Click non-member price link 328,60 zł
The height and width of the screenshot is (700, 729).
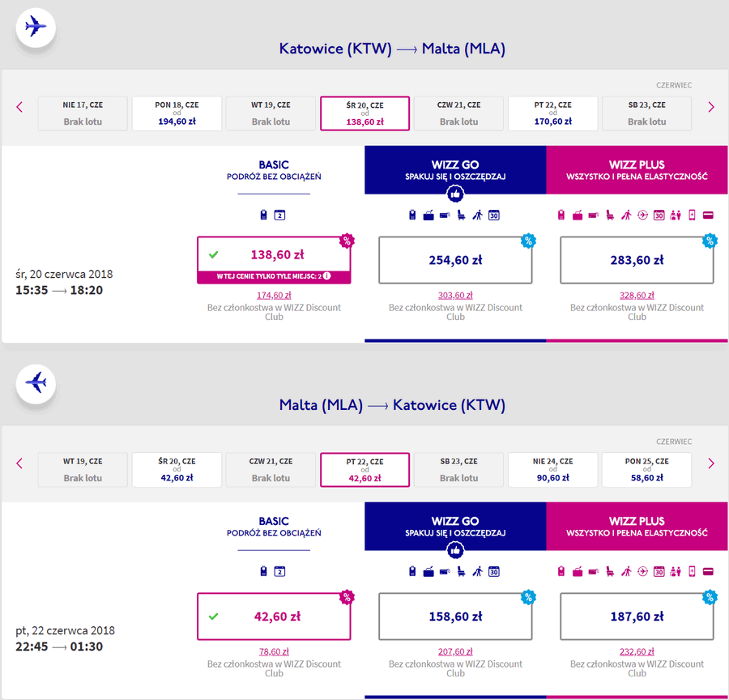[x=637, y=296]
